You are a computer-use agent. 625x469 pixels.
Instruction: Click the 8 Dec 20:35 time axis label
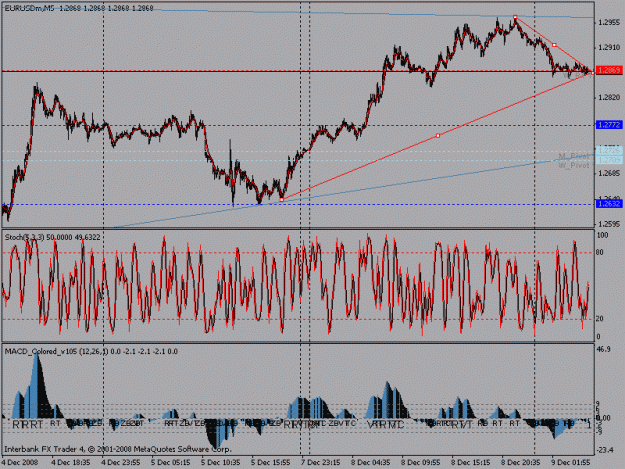click(x=521, y=463)
